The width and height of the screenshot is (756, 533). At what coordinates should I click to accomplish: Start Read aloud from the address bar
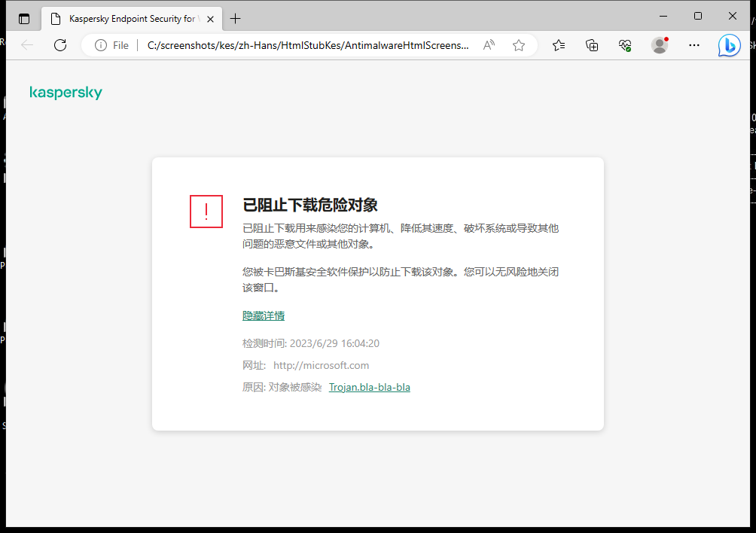click(x=489, y=44)
